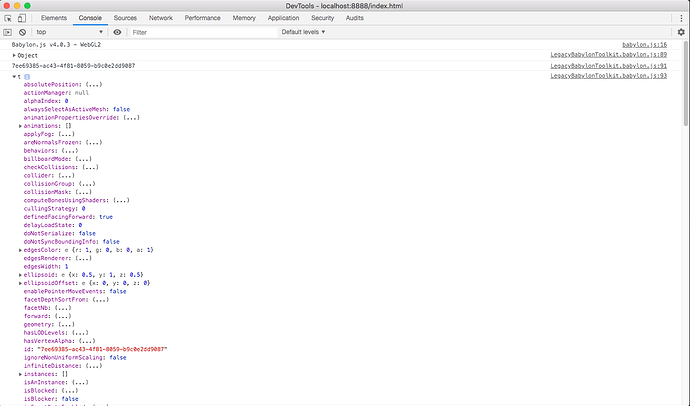This screenshot has width=690, height=406.
Task: Select the cullingStrategy: 0 row
Action: (55, 209)
